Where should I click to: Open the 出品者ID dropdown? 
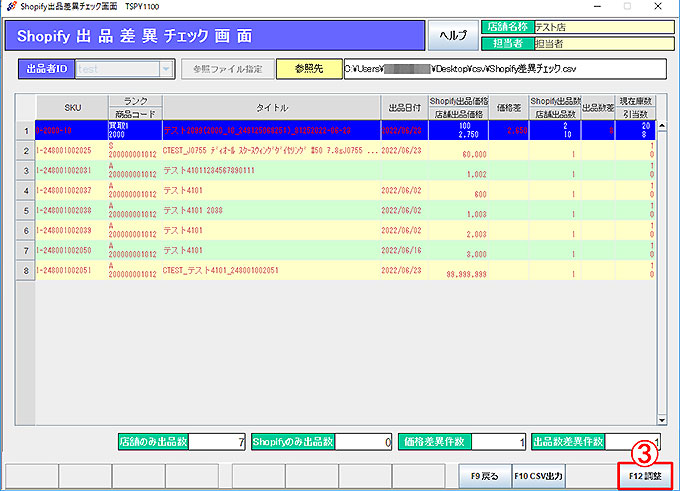pos(164,70)
